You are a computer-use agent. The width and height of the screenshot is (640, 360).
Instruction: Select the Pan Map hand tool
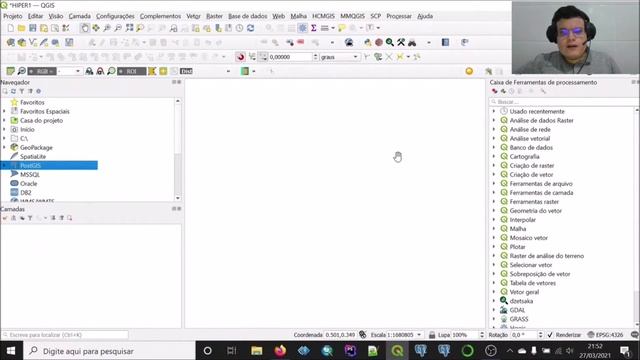pyautogui.click(x=84, y=28)
